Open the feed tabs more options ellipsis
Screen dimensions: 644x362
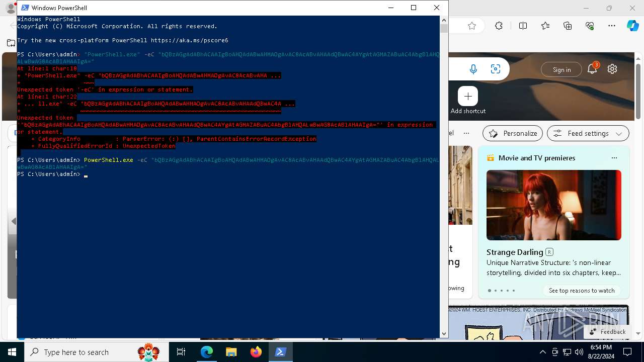[x=466, y=133]
